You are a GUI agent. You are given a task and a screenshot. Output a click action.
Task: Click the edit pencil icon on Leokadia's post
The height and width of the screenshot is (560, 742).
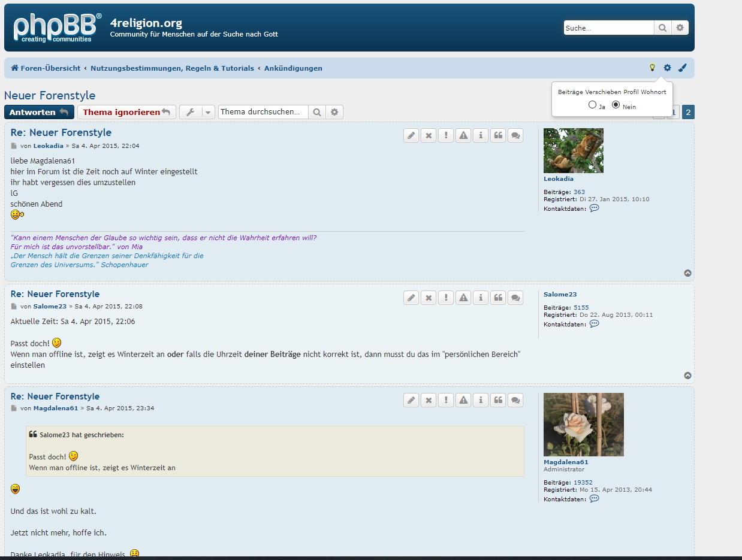pos(411,135)
